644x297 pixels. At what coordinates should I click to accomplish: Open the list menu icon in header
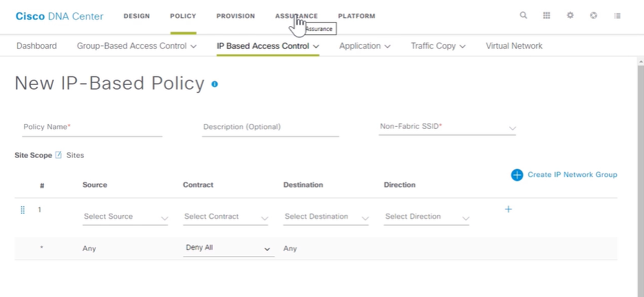(x=617, y=16)
